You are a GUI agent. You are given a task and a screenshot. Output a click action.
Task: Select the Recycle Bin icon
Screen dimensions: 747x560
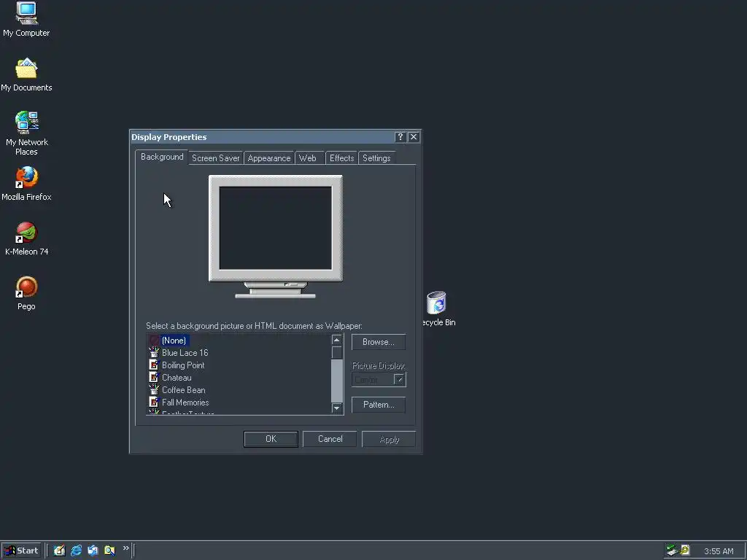click(x=437, y=308)
